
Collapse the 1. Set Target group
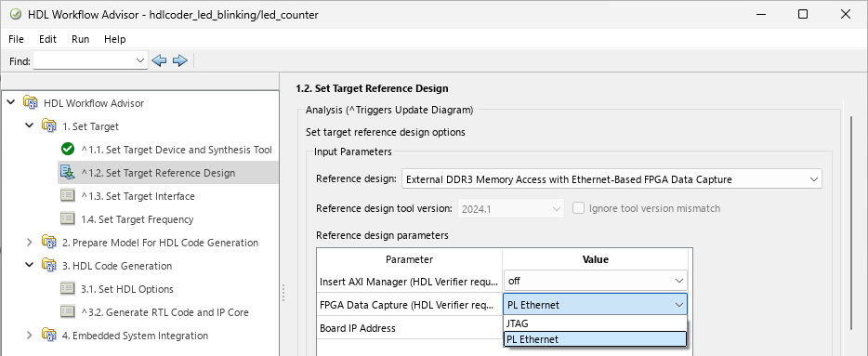pos(30,125)
